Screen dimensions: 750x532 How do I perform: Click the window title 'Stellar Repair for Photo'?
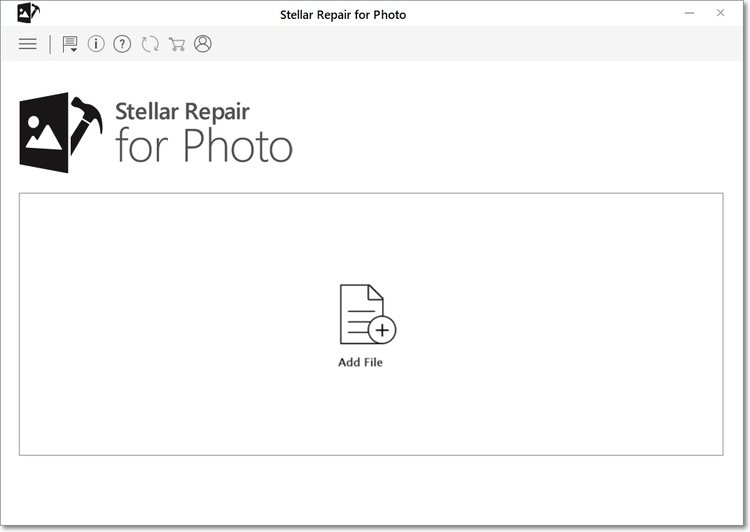point(343,15)
